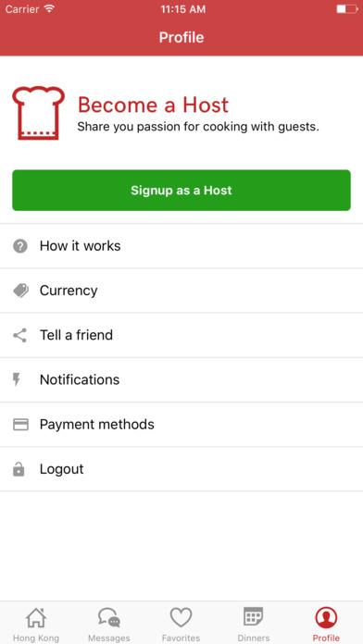This screenshot has height=644, width=363.
Task: Open the Currency setting
Action: coord(181,291)
